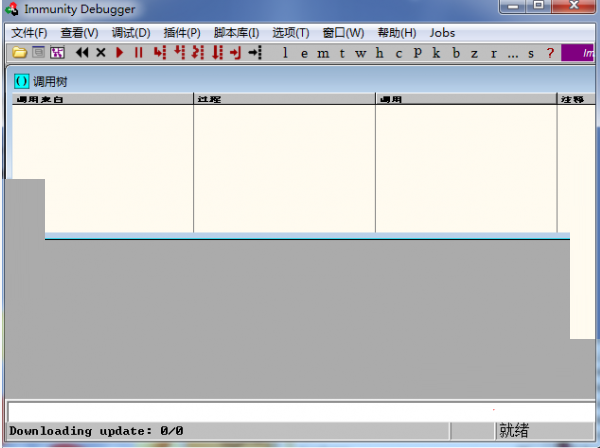
Task: Click the 注释 column header
Action: pos(576,99)
